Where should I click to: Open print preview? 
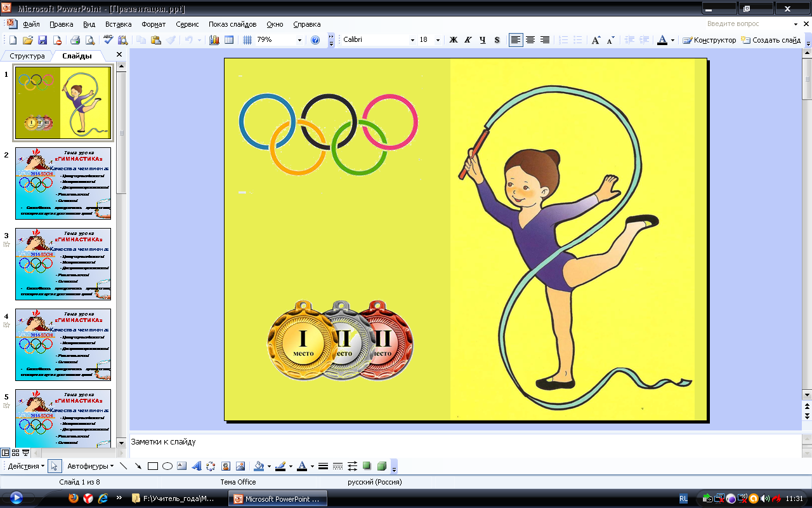point(90,40)
